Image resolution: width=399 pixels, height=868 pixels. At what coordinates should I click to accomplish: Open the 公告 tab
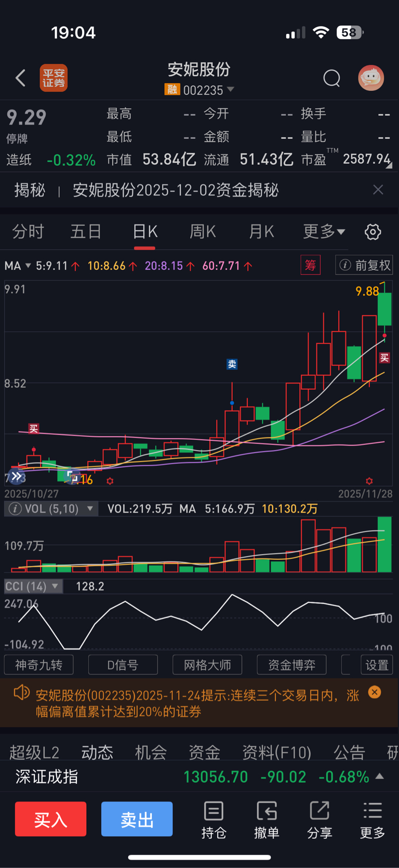coord(349,752)
